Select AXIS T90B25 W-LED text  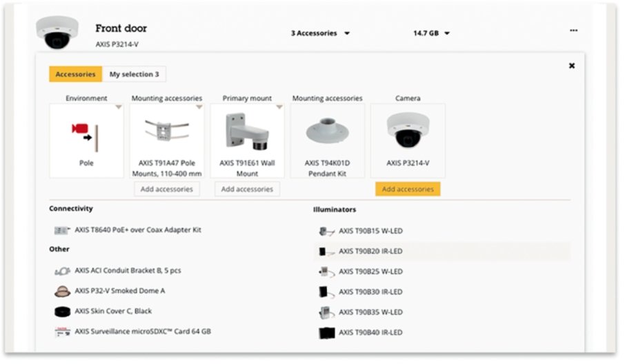point(370,272)
